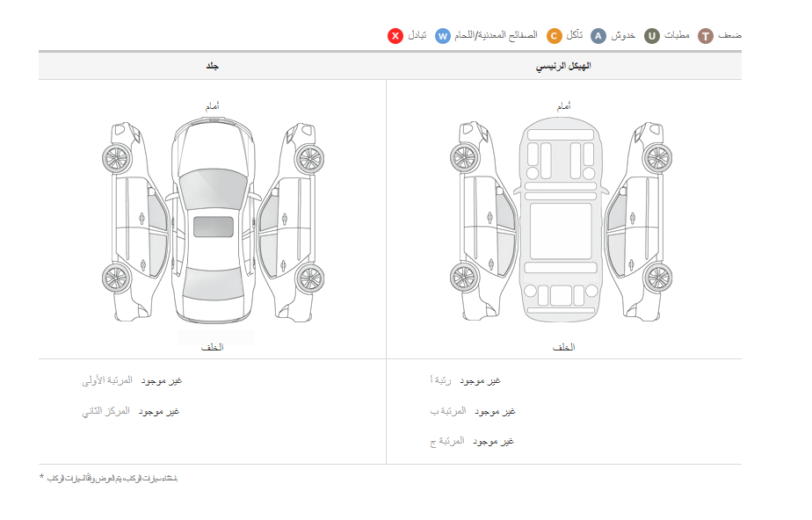Click the رتبة أ label
Image resolution: width=812 pixels, height=520 pixels.
click(441, 380)
